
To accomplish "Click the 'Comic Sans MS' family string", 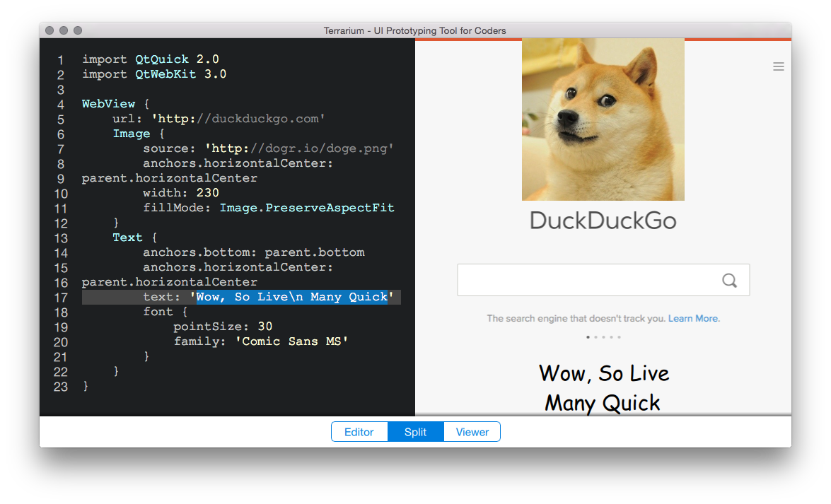I will [x=291, y=341].
